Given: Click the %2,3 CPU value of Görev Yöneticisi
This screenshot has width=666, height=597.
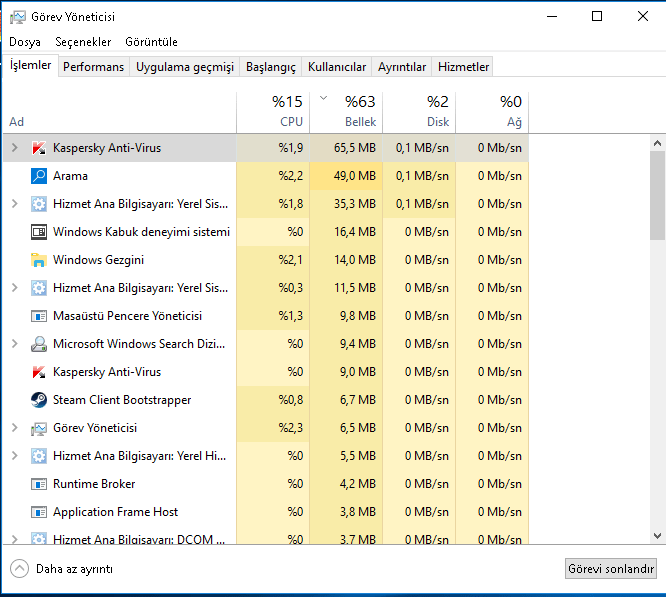Looking at the screenshot, I should (x=291, y=428).
